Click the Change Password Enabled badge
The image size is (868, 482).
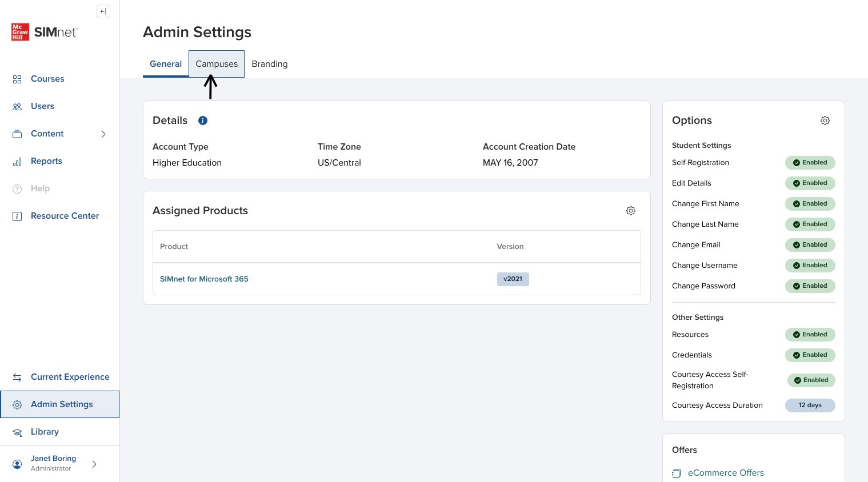[810, 286]
